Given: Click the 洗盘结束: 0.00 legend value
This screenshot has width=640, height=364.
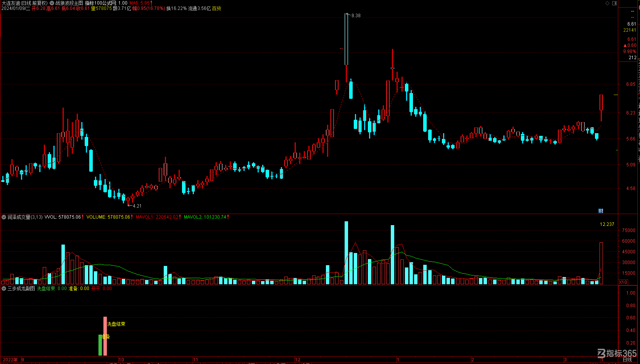Looking at the screenshot, I should [x=52, y=288].
